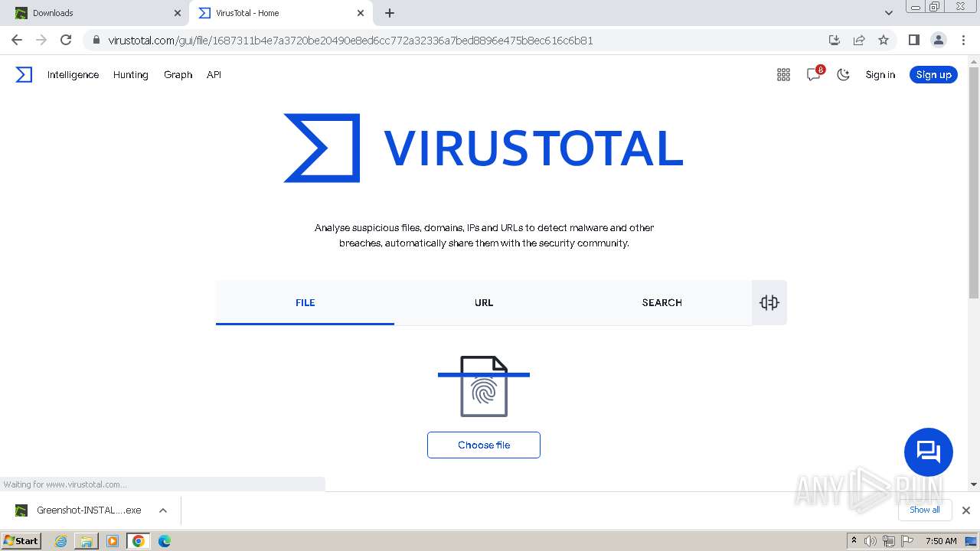Click the Sign up button
This screenshot has width=980, height=551.
tap(933, 74)
